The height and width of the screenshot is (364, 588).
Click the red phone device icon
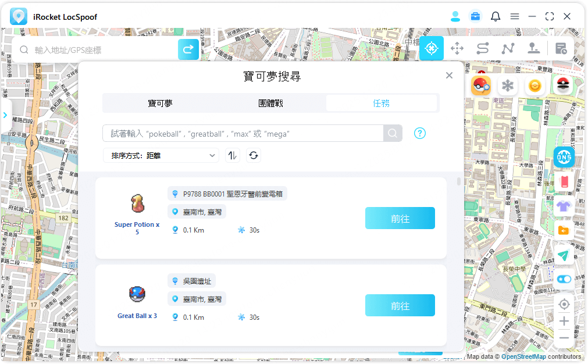point(564,181)
